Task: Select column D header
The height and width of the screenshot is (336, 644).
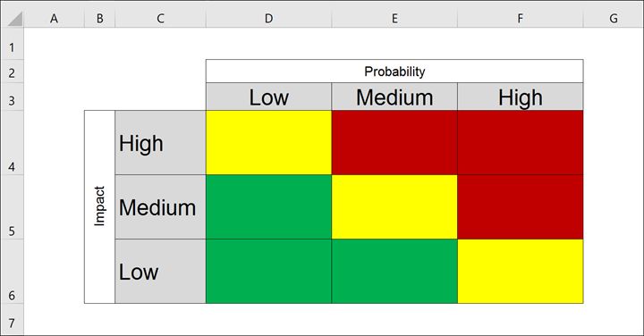Action: point(268,18)
